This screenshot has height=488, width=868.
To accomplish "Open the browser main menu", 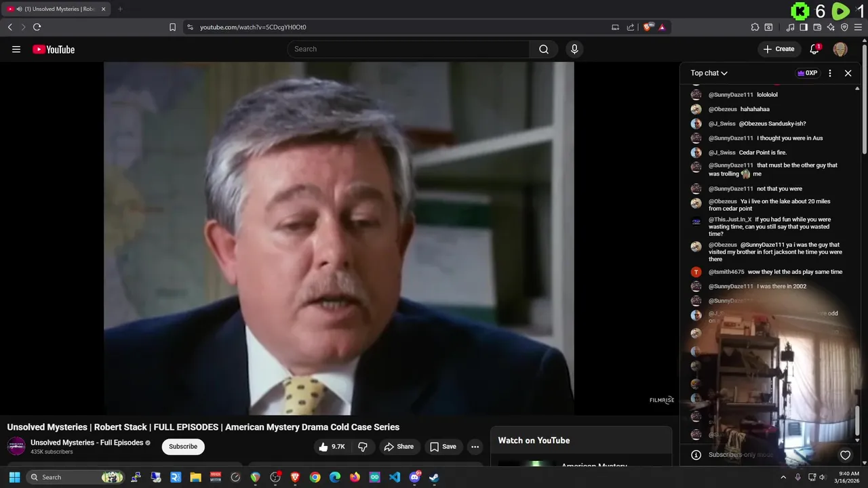I will tap(859, 27).
